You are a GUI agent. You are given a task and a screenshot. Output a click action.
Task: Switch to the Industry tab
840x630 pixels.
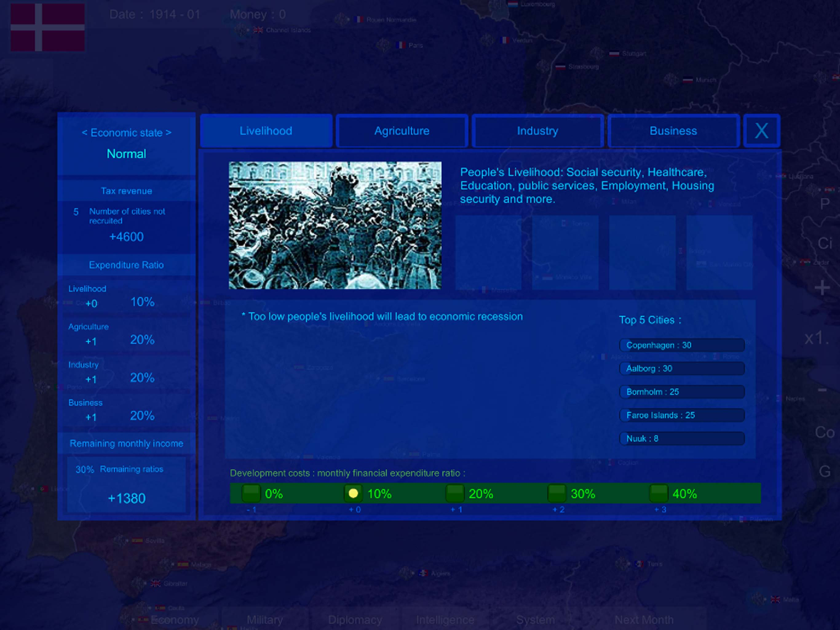coord(537,131)
